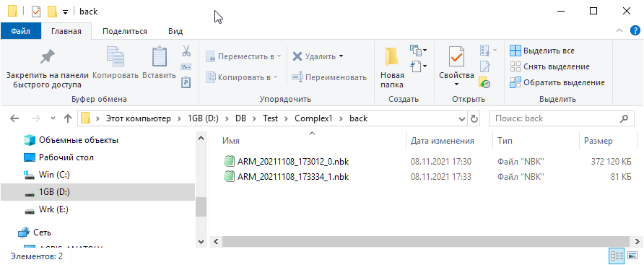644x265 pixels.
Task: Open the Вид ribbon tab
Action: (175, 31)
